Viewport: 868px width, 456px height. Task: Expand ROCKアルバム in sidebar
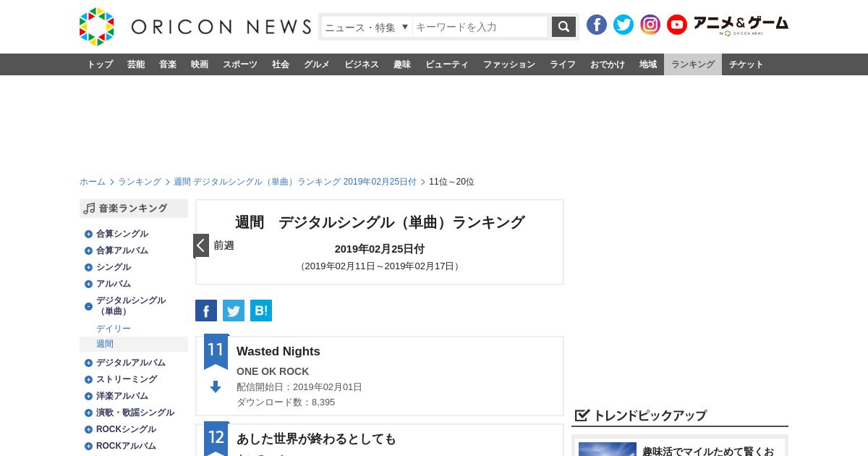tap(88, 446)
